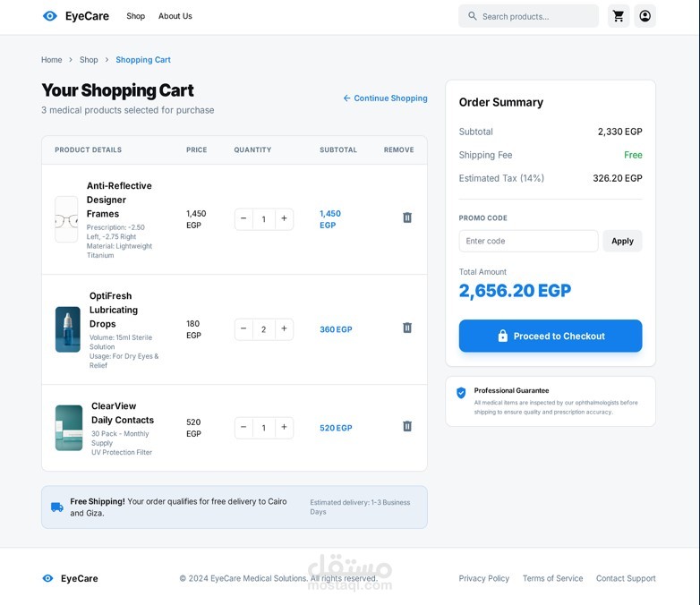This screenshot has width=700, height=605.
Task: Click the EyeCare eye logo in header
Action: (x=50, y=16)
